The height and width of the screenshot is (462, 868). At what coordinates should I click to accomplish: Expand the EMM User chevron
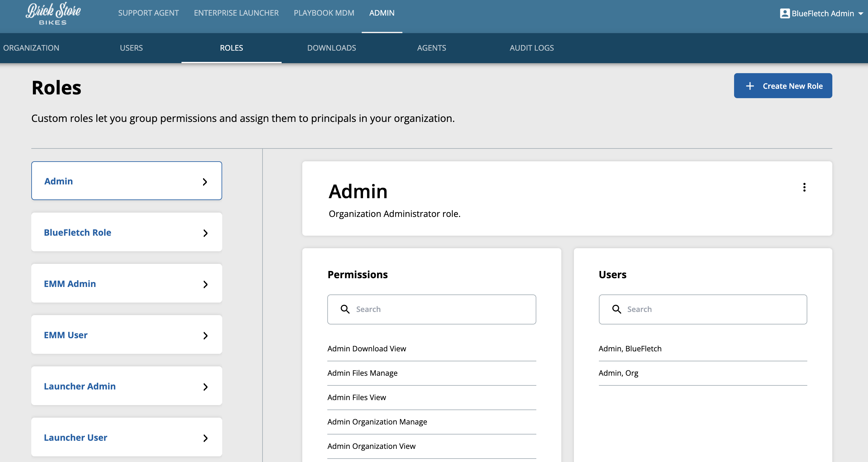[x=205, y=336]
